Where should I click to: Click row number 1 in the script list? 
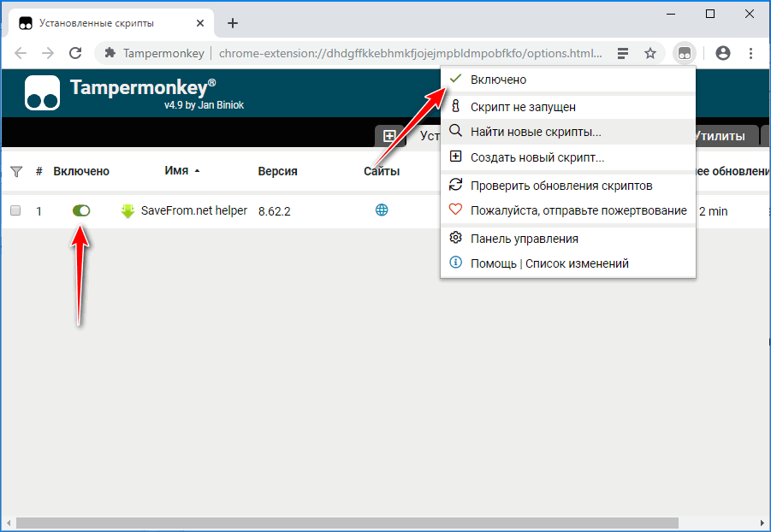coord(39,211)
